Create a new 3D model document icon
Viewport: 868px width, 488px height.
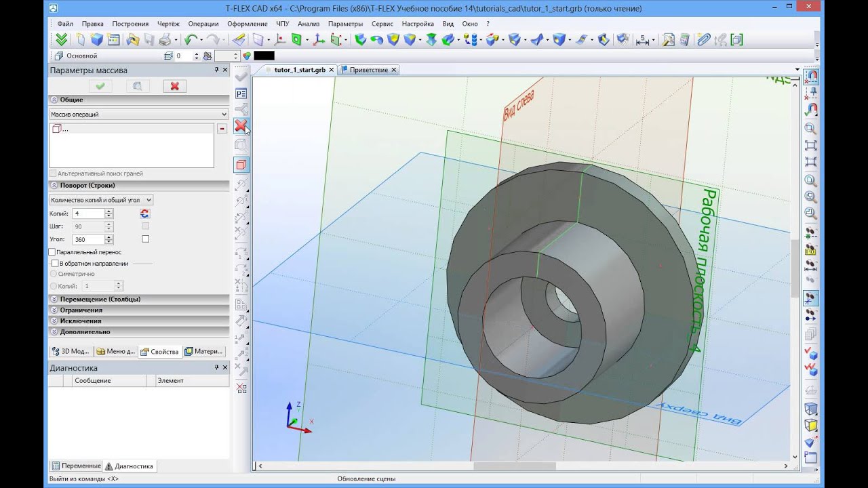pyautogui.click(x=96, y=39)
